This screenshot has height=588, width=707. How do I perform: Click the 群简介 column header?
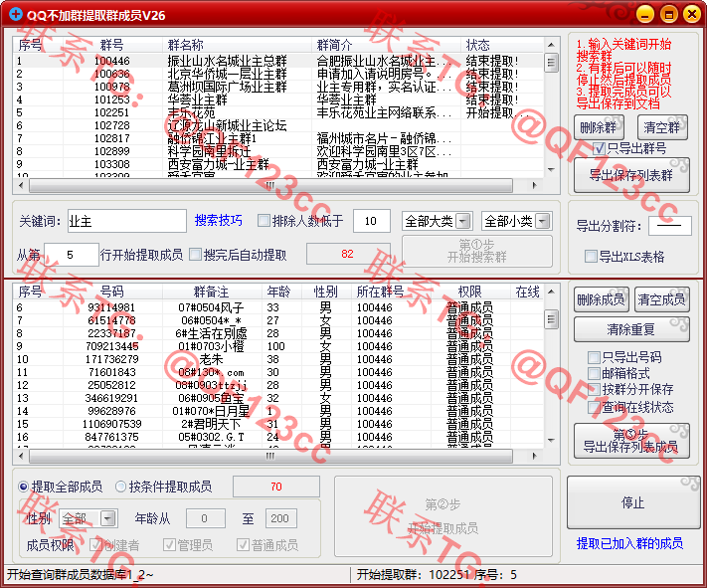tap(386, 45)
